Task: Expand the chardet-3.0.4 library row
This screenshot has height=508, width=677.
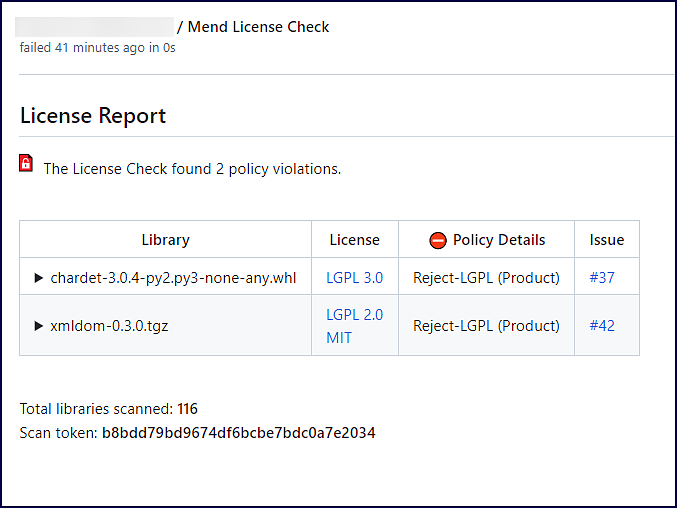Action: click(x=39, y=278)
